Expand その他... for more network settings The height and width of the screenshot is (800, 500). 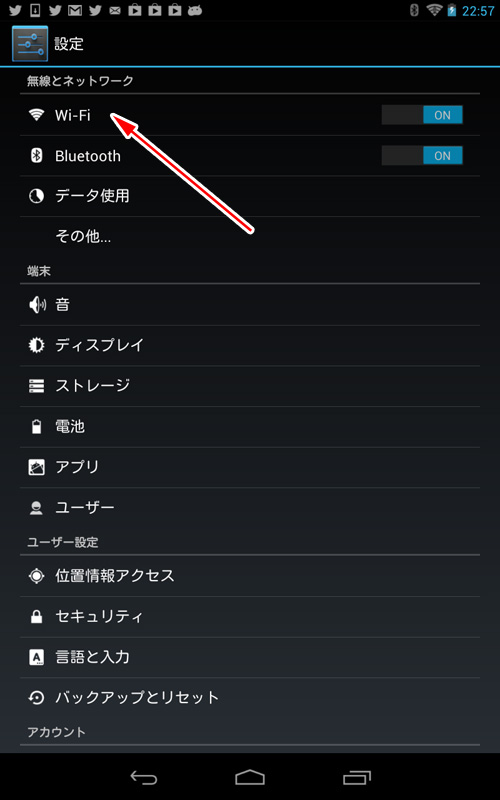(x=250, y=237)
